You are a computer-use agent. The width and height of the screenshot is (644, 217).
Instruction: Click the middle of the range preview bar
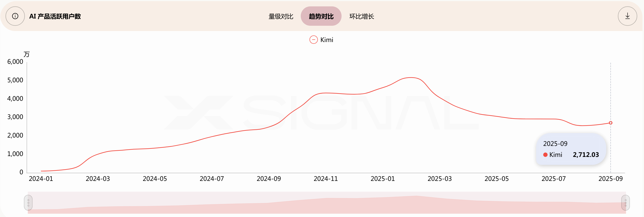[x=327, y=202]
